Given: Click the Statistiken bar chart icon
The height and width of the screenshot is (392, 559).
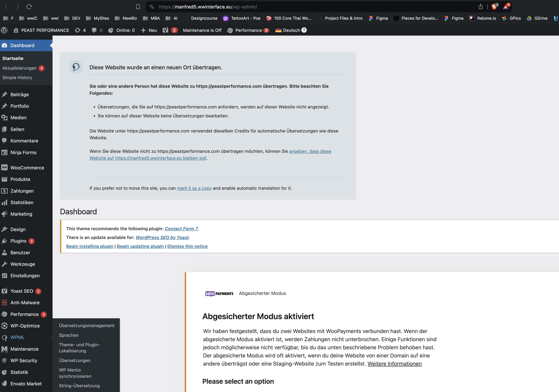Looking at the screenshot, I should [x=4, y=202].
